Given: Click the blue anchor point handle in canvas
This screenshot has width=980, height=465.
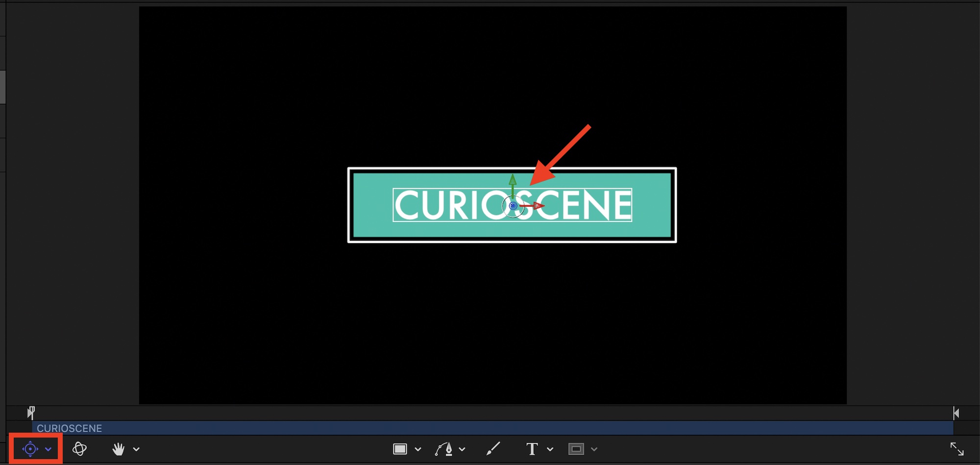Looking at the screenshot, I should tap(513, 206).
